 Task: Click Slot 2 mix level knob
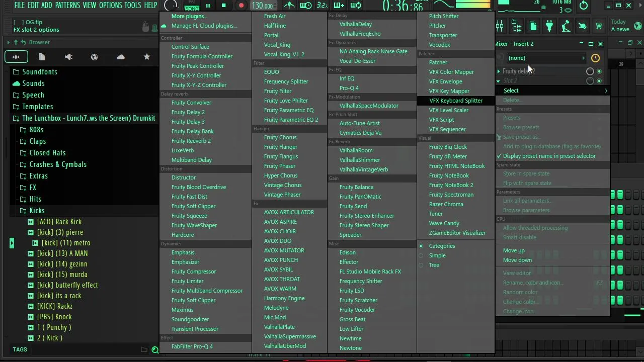pos(590,81)
